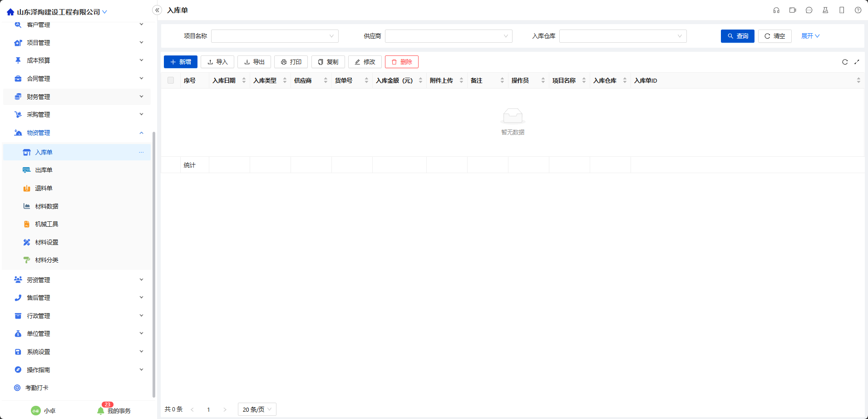
Task: Select 材料数据 in the sidebar
Action: click(x=46, y=206)
